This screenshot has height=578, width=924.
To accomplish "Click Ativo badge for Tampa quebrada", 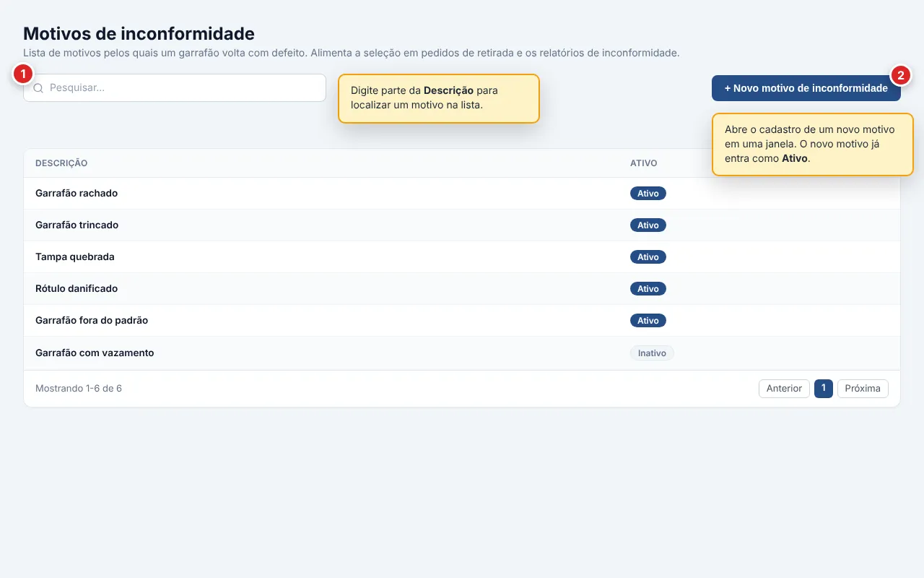I will click(x=648, y=257).
